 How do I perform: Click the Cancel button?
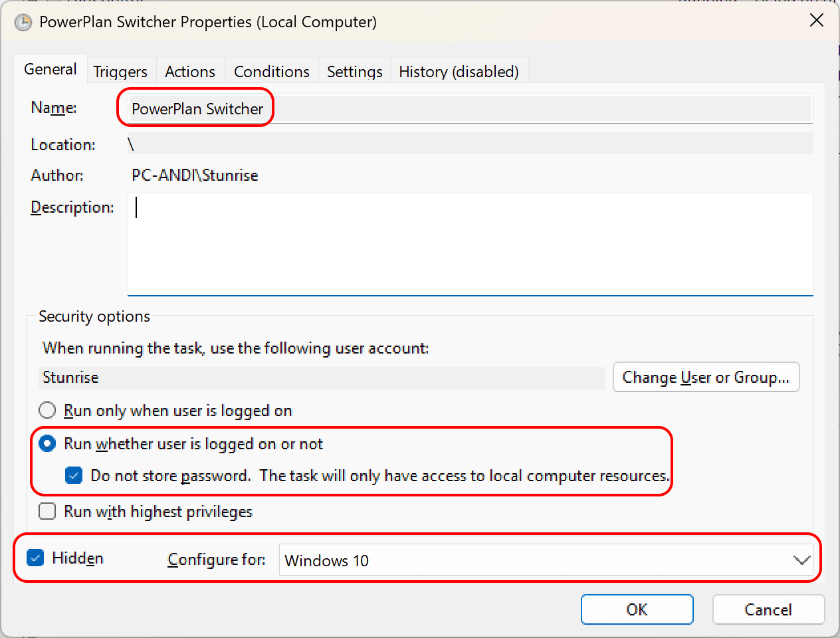[768, 609]
